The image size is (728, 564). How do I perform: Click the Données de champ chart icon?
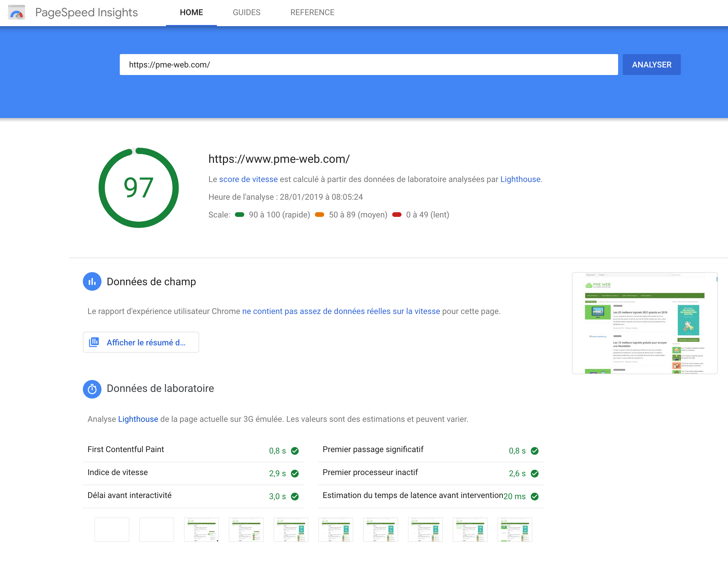(92, 282)
